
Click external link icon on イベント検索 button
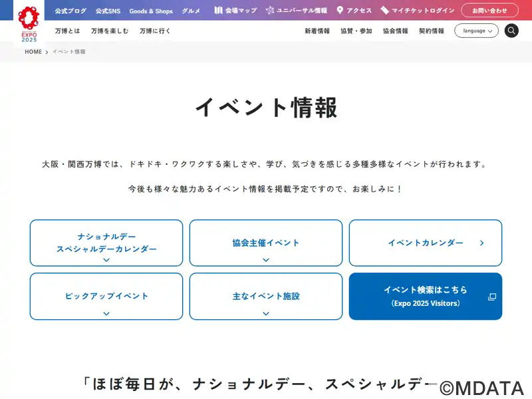click(x=492, y=297)
